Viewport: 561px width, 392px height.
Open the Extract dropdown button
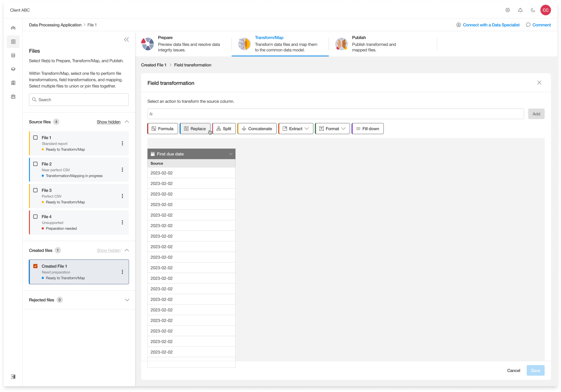(296, 129)
